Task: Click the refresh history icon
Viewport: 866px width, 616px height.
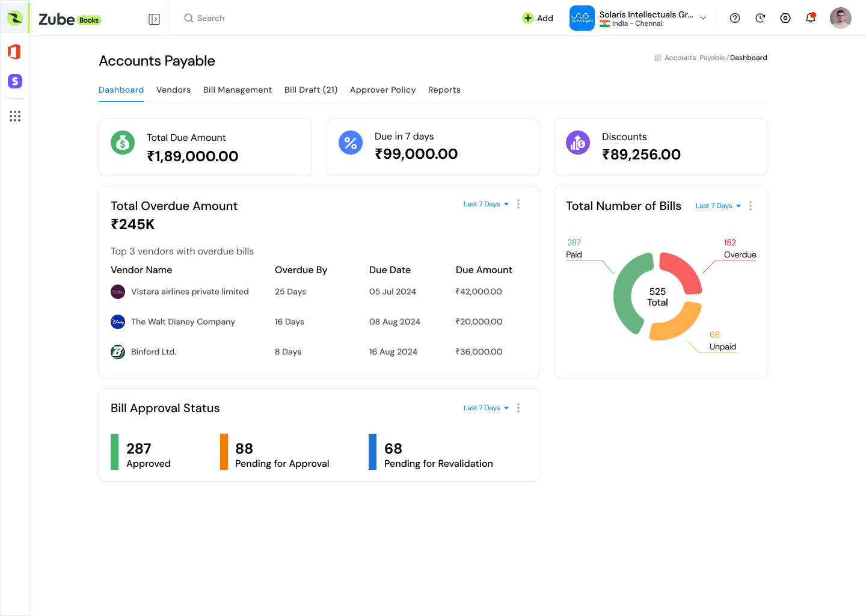Action: tap(760, 18)
